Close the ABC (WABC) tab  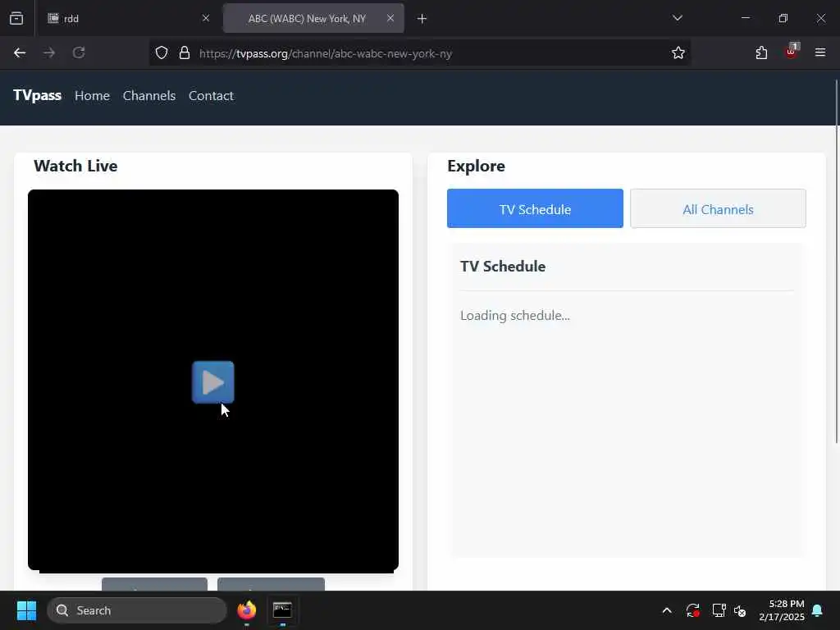pyautogui.click(x=390, y=18)
